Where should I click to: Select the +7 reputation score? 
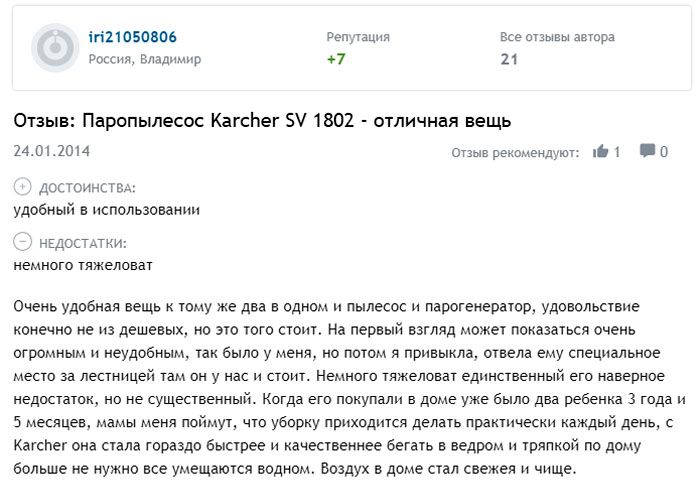click(x=336, y=59)
